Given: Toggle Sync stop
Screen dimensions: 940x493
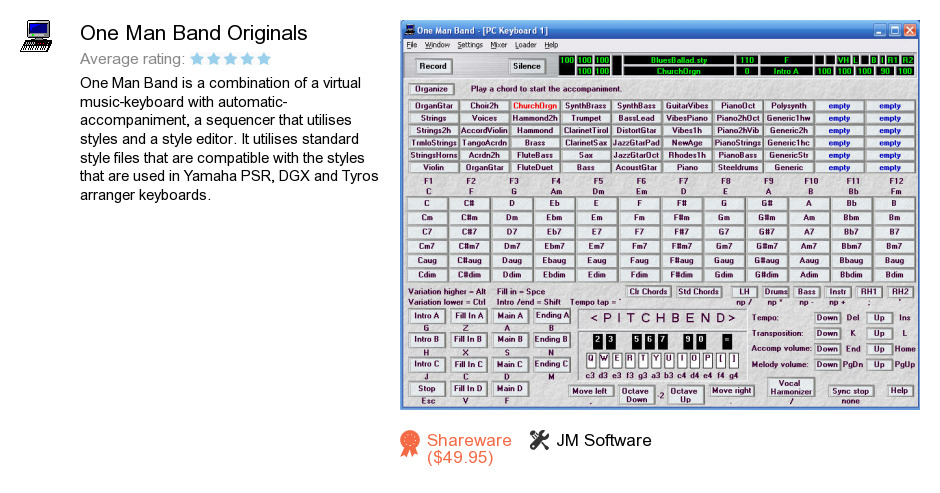Looking at the screenshot, I should point(850,391).
